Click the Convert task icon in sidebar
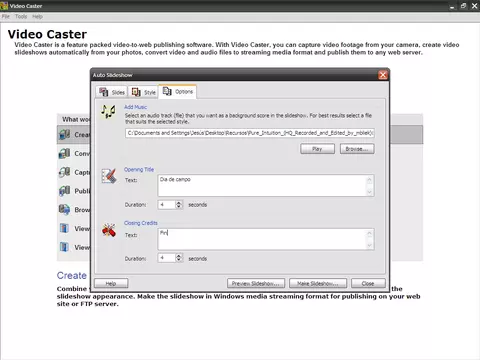 pyautogui.click(x=64, y=153)
